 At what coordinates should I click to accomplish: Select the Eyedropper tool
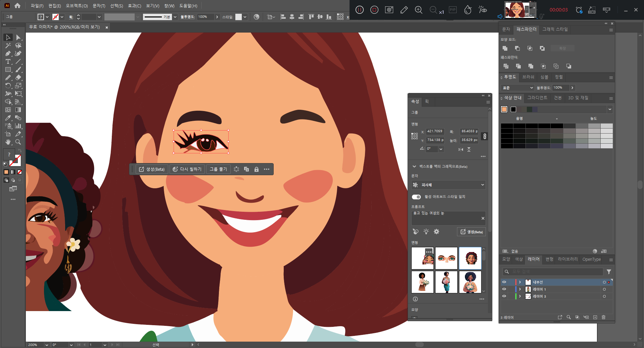8,118
